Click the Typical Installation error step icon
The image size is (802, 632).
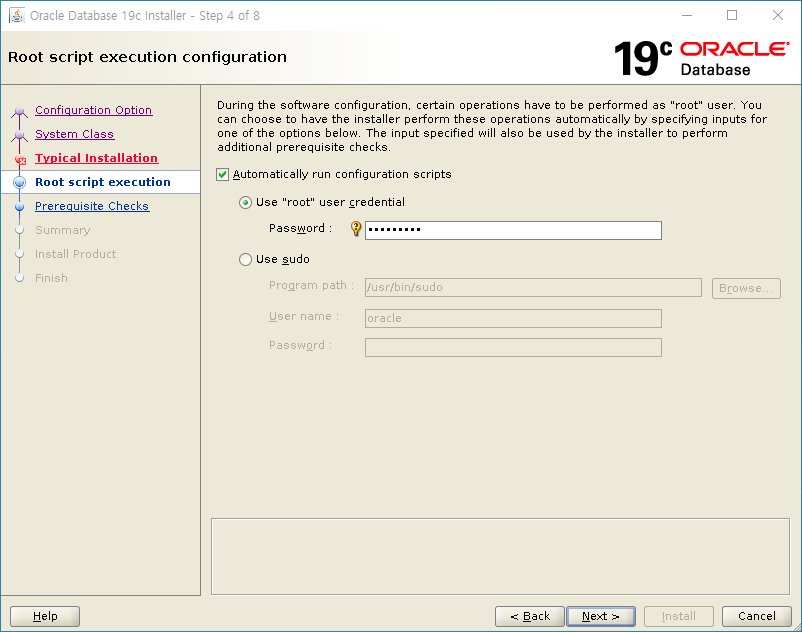[20, 160]
